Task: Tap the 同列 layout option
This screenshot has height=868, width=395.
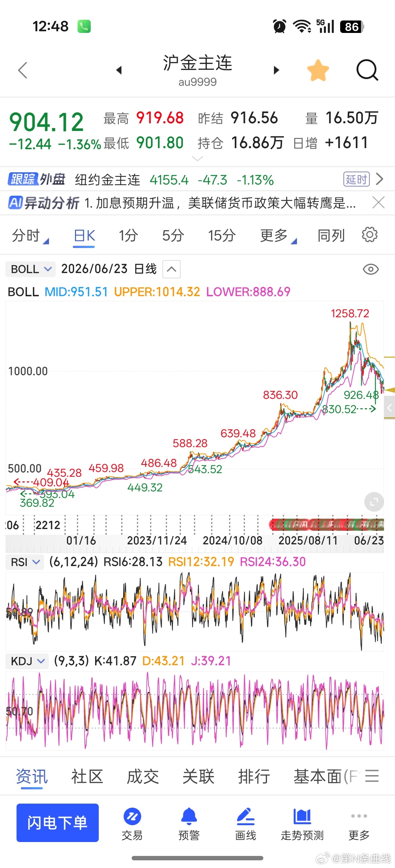Action: (331, 236)
